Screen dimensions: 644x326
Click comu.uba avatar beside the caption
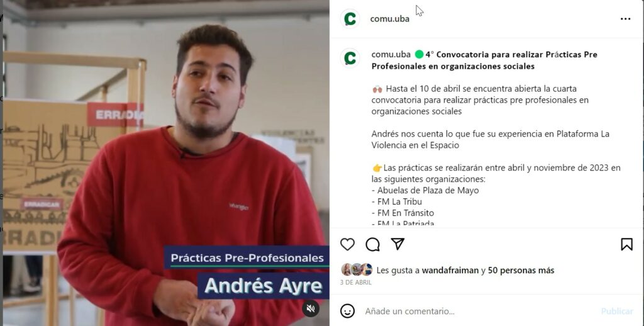350,58
